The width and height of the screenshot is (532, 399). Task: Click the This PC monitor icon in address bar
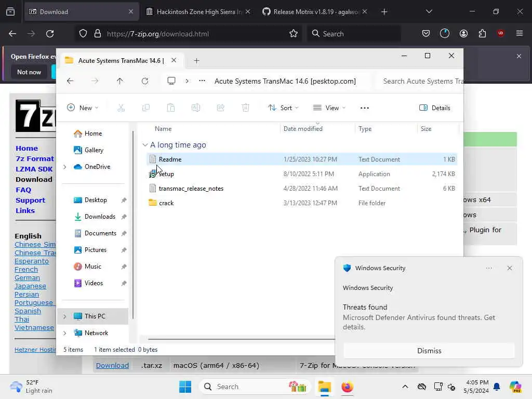pos(171,81)
